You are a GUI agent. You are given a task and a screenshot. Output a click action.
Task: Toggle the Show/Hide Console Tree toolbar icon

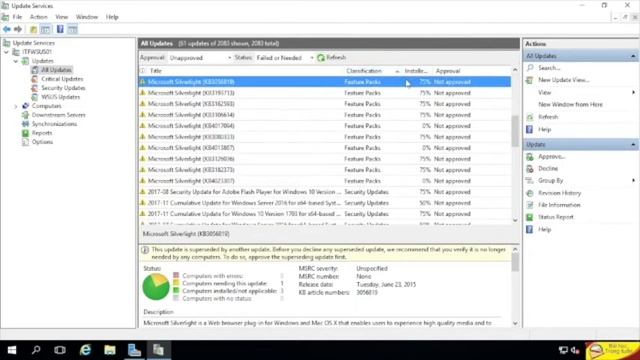46,29
